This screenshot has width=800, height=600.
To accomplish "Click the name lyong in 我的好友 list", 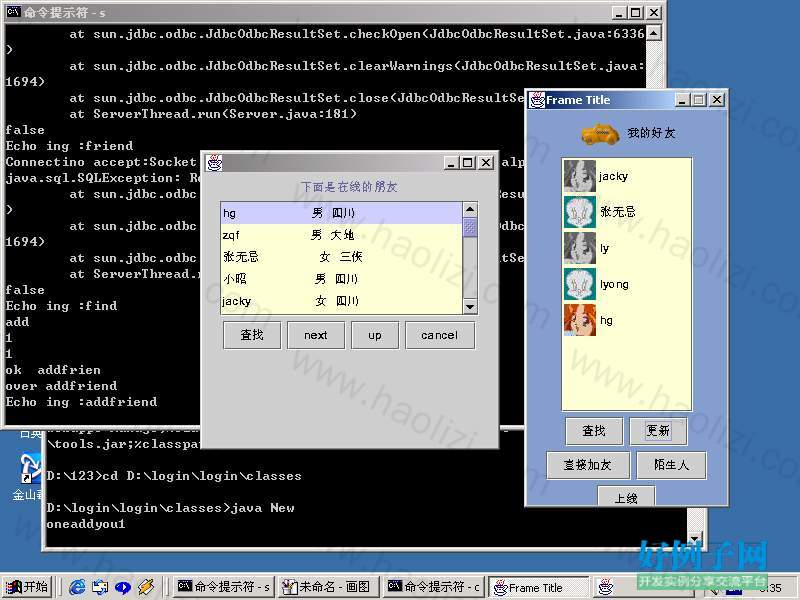I will 614,284.
